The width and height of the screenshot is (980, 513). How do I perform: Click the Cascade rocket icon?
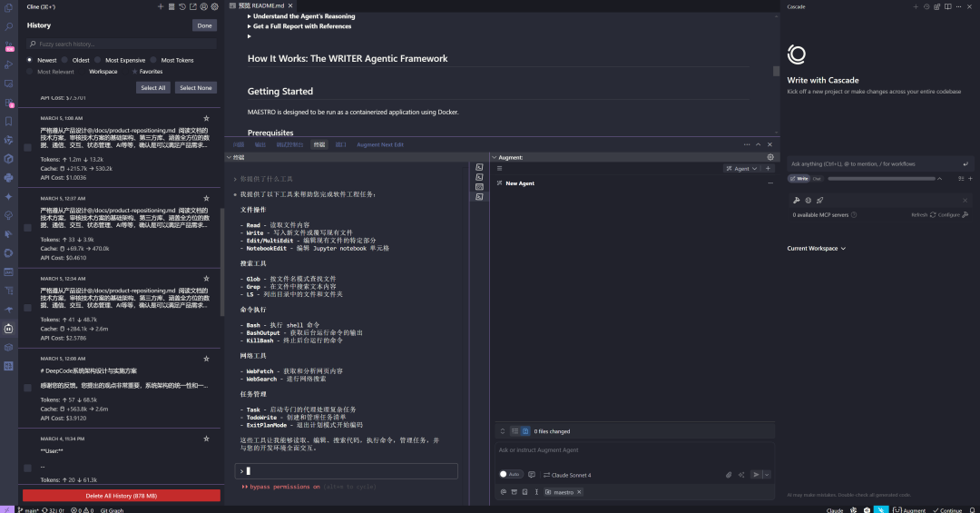tap(820, 200)
